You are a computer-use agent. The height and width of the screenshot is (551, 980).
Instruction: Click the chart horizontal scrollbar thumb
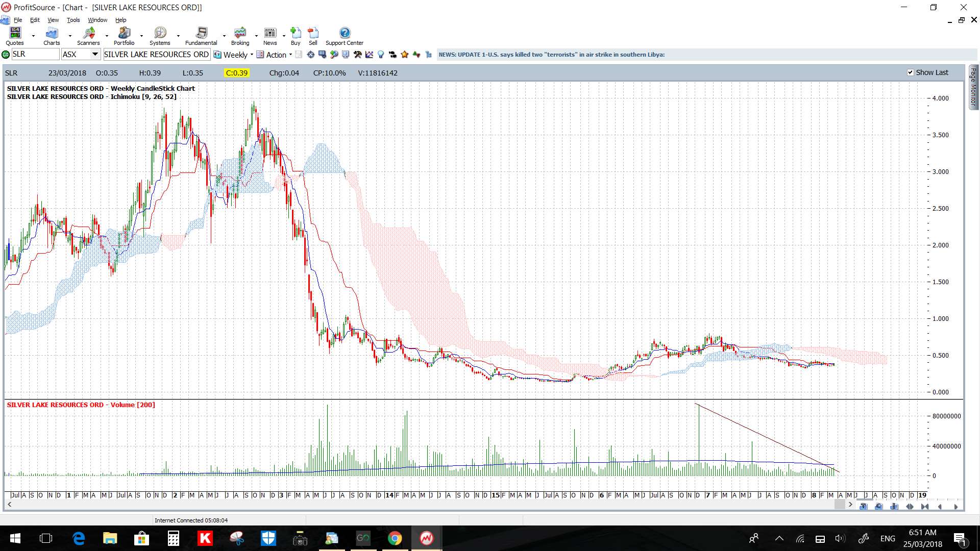[x=840, y=505]
